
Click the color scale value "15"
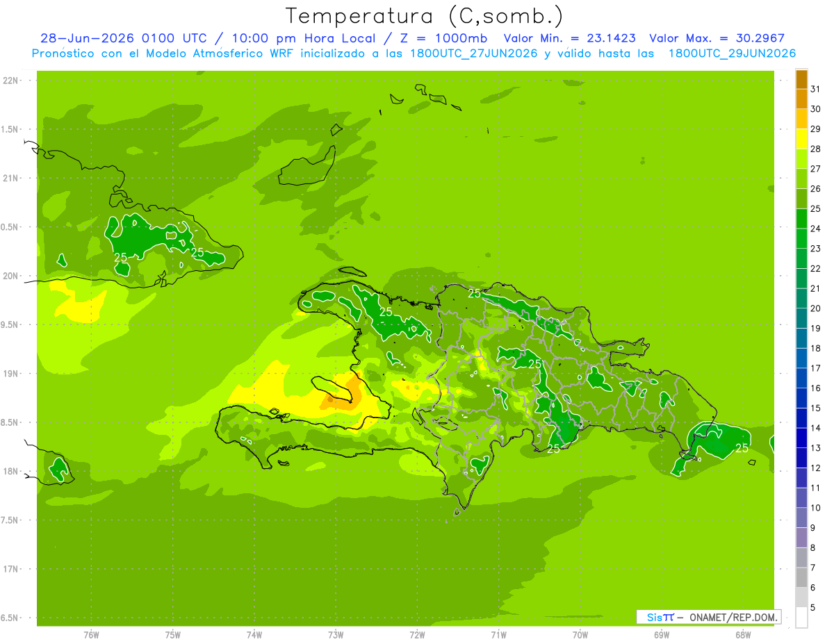[815, 408]
